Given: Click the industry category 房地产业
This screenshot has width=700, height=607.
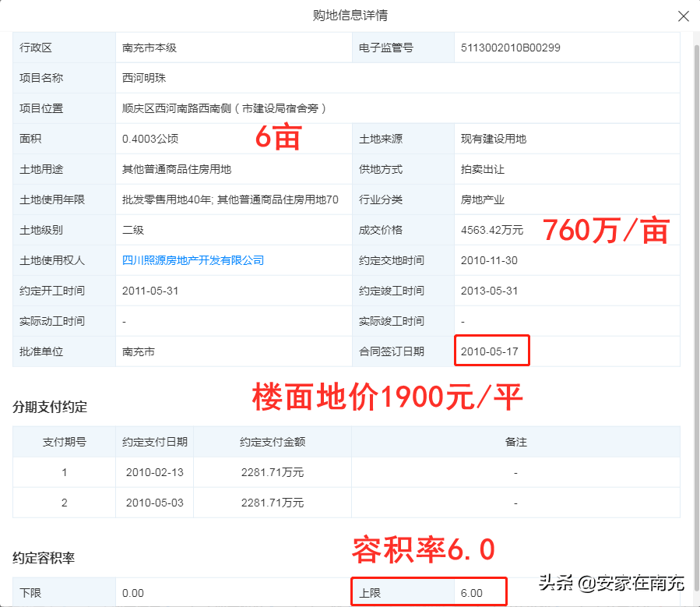Looking at the screenshot, I should [482, 199].
